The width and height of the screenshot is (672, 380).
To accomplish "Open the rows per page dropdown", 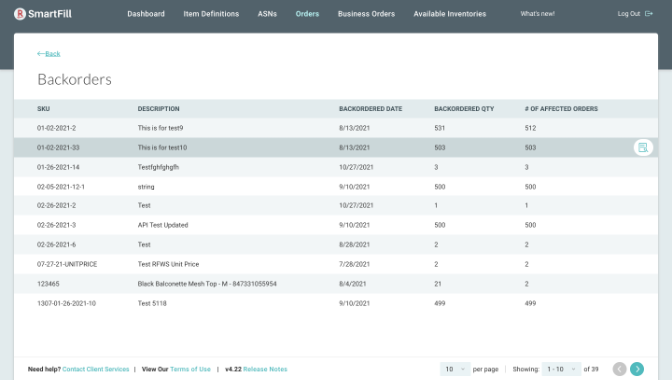I will [x=455, y=369].
